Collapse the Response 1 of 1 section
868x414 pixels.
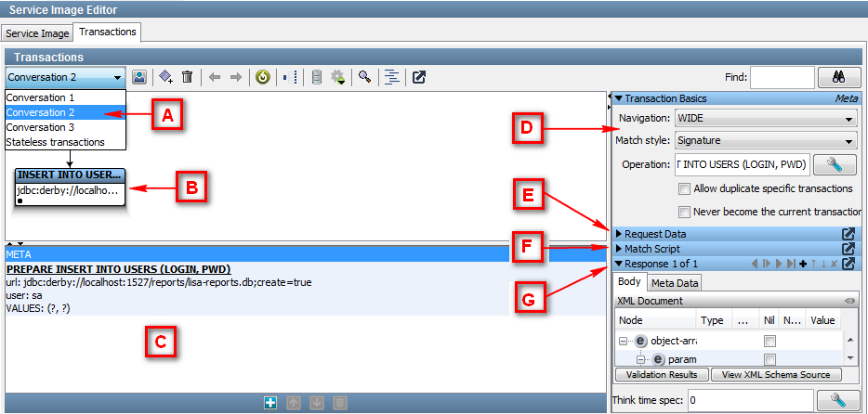(619, 264)
